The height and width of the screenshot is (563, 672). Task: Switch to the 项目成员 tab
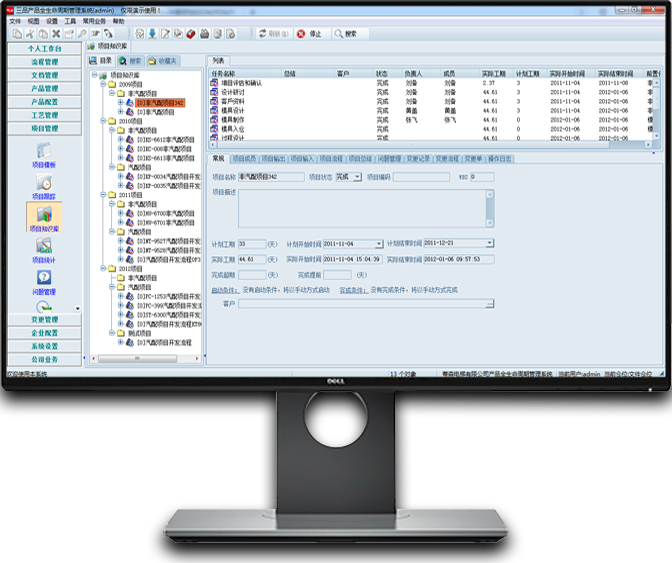tap(244, 158)
